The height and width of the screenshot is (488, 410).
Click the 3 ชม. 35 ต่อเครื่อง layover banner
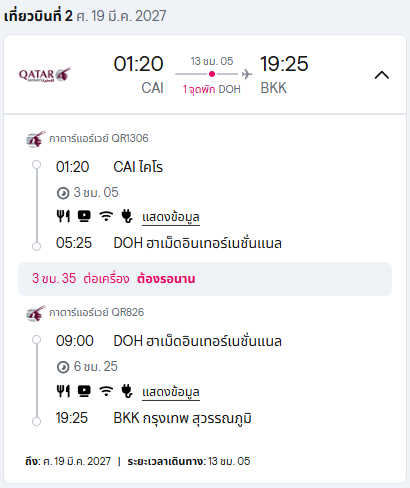(205, 279)
